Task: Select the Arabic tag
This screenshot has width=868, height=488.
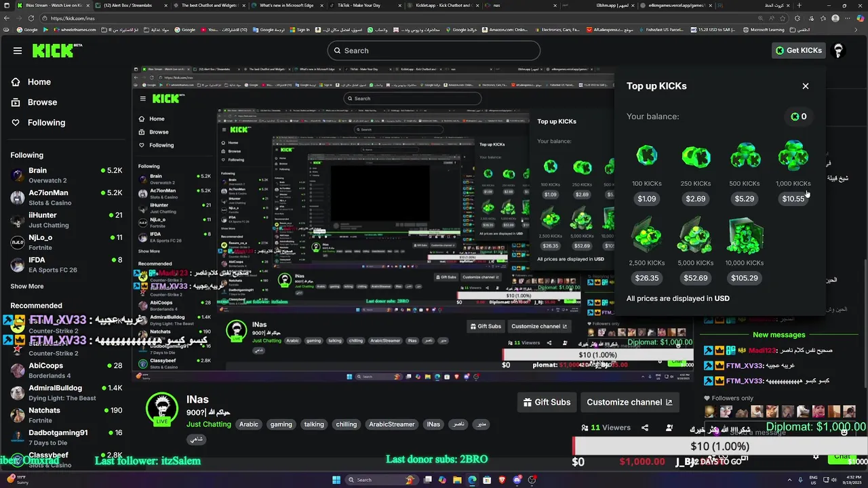Action: tap(249, 424)
